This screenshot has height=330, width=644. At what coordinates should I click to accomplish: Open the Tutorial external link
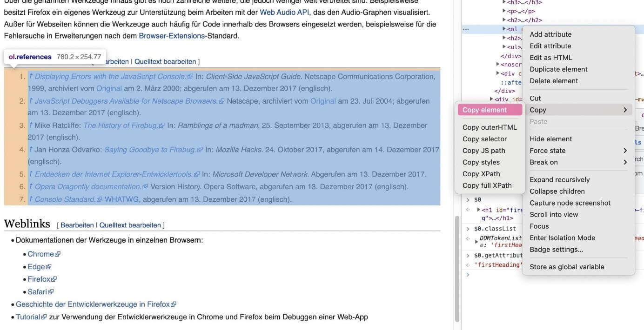(x=31, y=317)
